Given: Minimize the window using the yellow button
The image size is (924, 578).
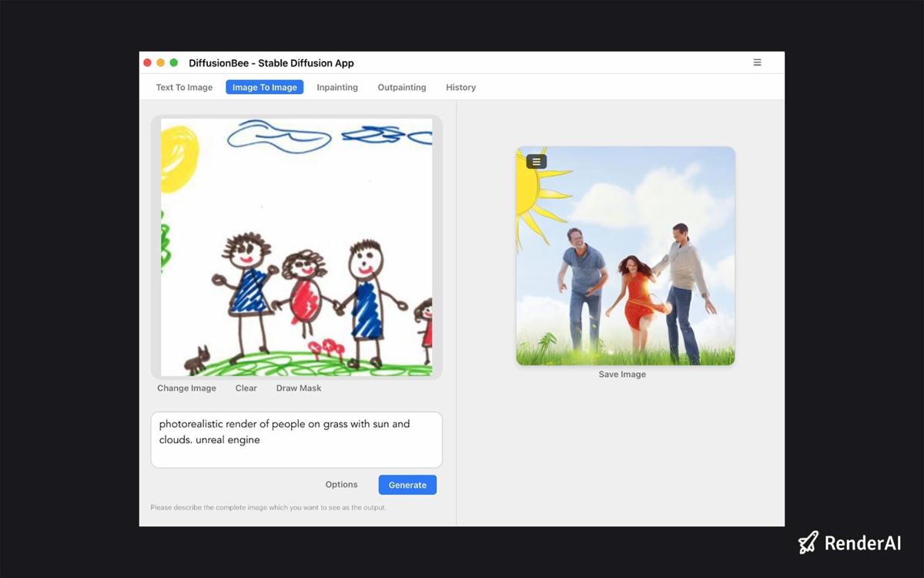Looking at the screenshot, I should click(161, 63).
